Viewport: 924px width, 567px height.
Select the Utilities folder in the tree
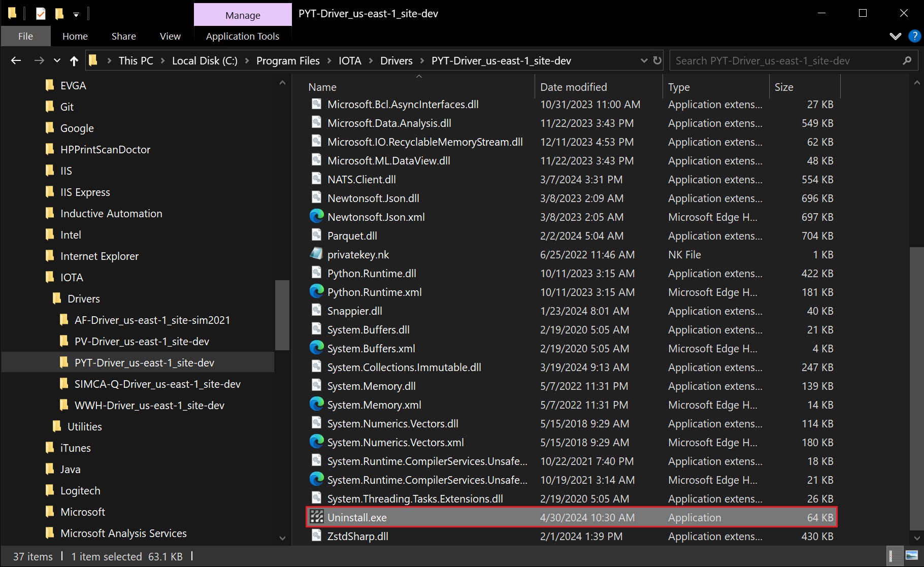(x=85, y=426)
